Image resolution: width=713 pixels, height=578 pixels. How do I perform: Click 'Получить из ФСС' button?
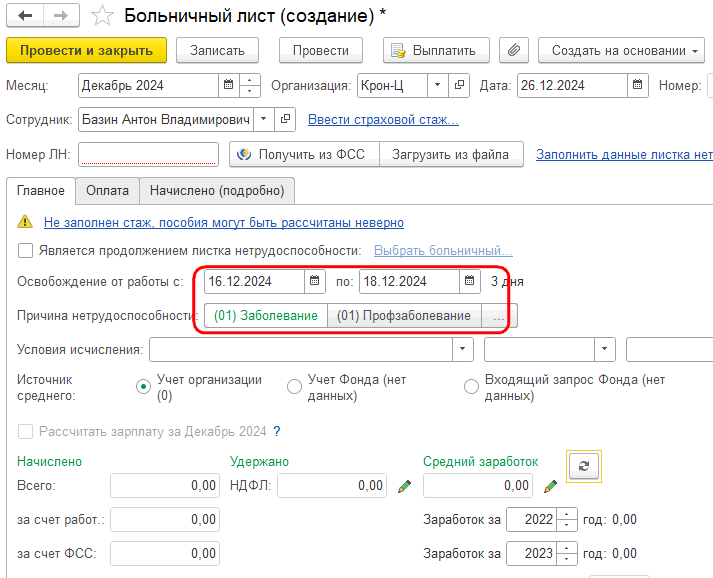[x=304, y=155]
